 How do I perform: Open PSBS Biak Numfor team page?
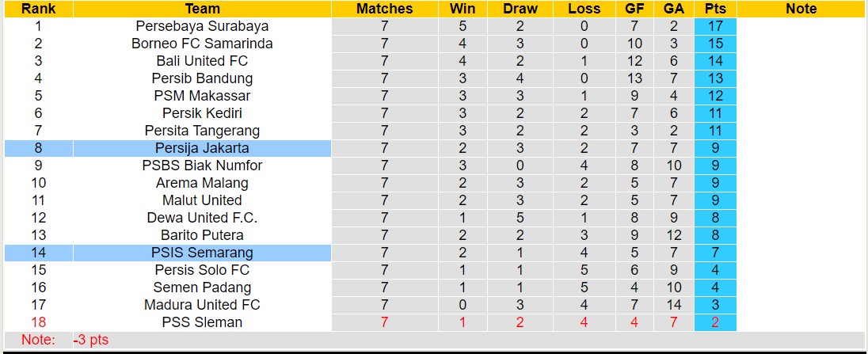coord(202,166)
